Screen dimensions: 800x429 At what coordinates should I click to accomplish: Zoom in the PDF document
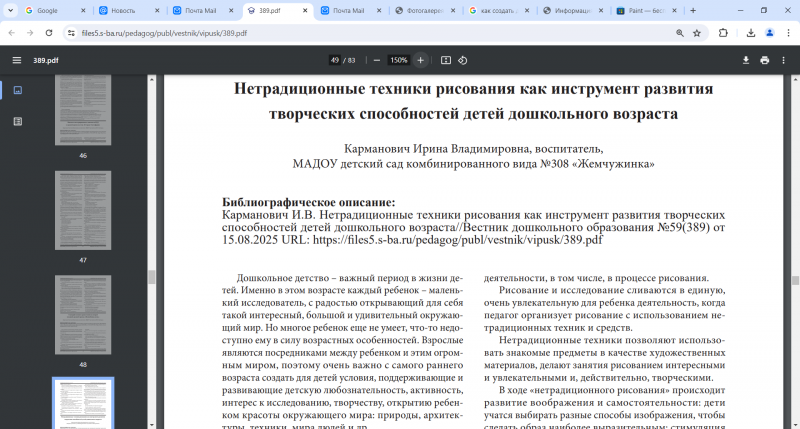[420, 60]
